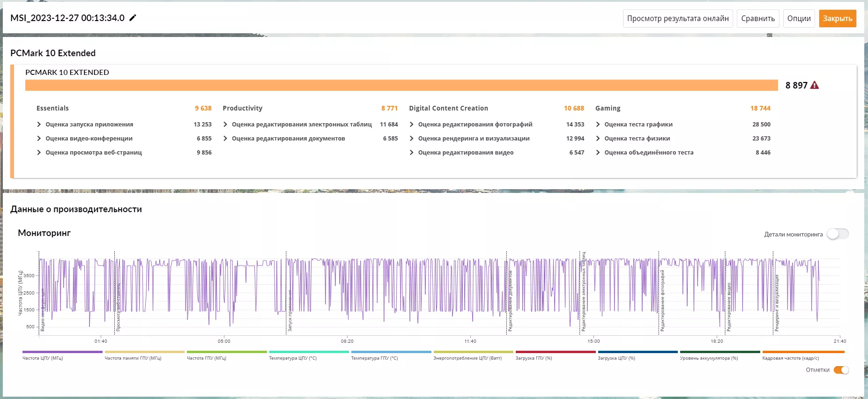Turn off the Отметки toggle
868x399 pixels.
coord(841,370)
